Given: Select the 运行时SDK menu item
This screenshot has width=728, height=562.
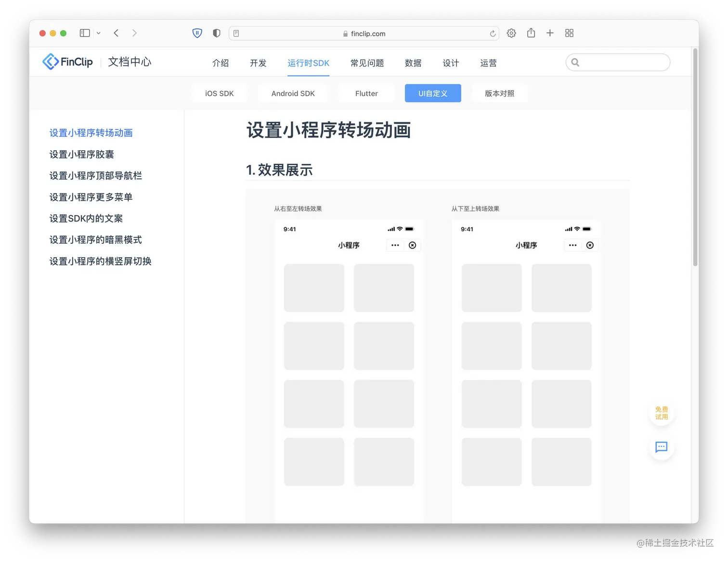Looking at the screenshot, I should (309, 63).
